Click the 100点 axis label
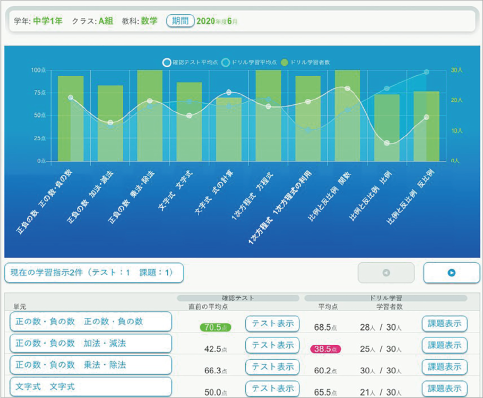 [38, 70]
